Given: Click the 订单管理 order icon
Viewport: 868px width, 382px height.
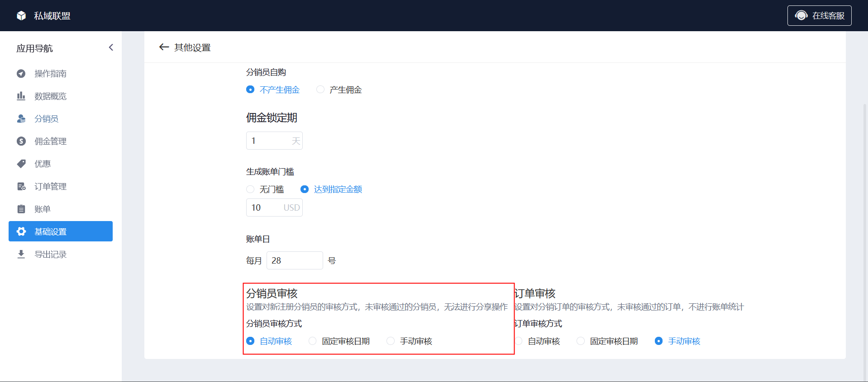Looking at the screenshot, I should pyautogui.click(x=21, y=186).
